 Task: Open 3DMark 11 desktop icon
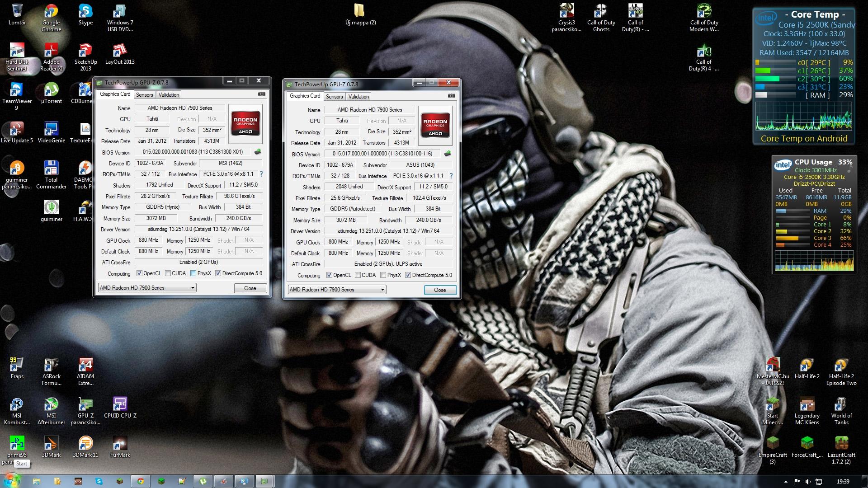click(85, 447)
